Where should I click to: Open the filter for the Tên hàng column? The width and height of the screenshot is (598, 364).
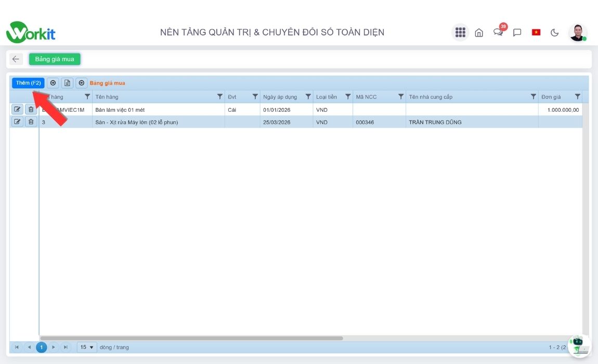pos(219,97)
